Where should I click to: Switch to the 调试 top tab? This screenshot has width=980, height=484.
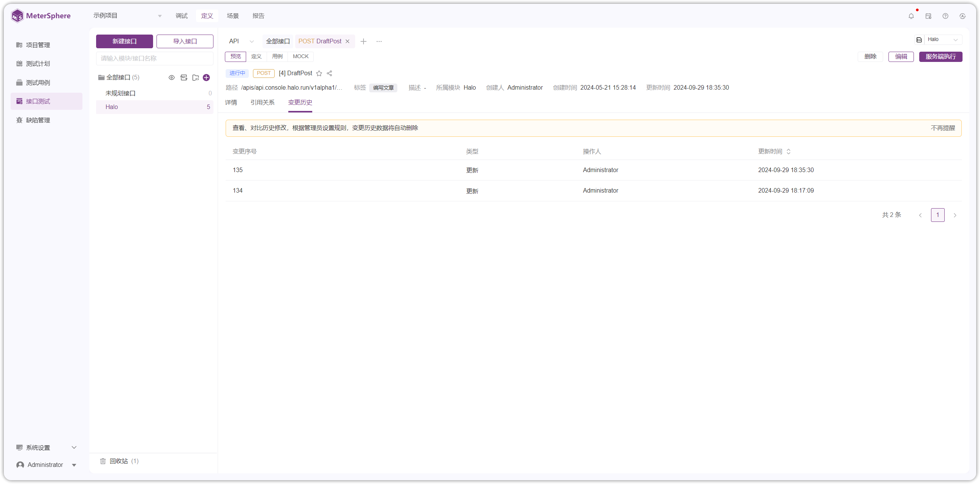[182, 16]
